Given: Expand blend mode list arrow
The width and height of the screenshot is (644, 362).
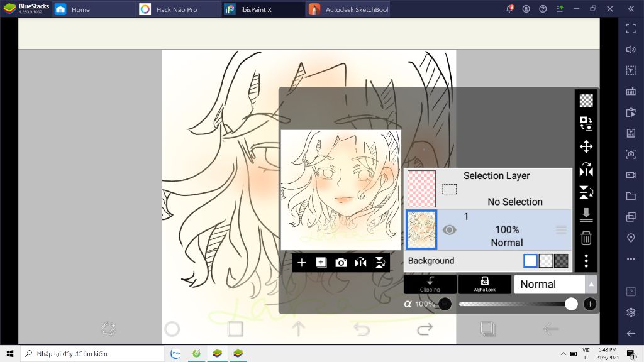Looking at the screenshot, I should 591,284.
